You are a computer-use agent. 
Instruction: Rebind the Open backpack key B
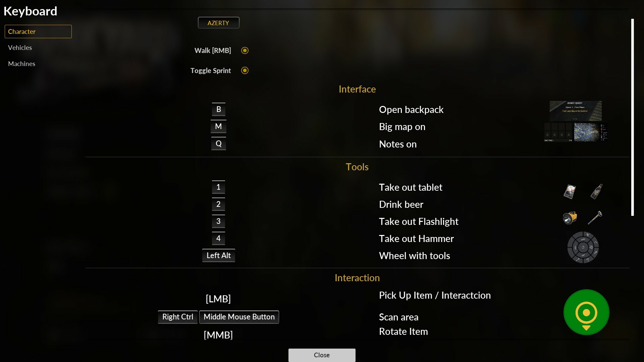(x=218, y=110)
